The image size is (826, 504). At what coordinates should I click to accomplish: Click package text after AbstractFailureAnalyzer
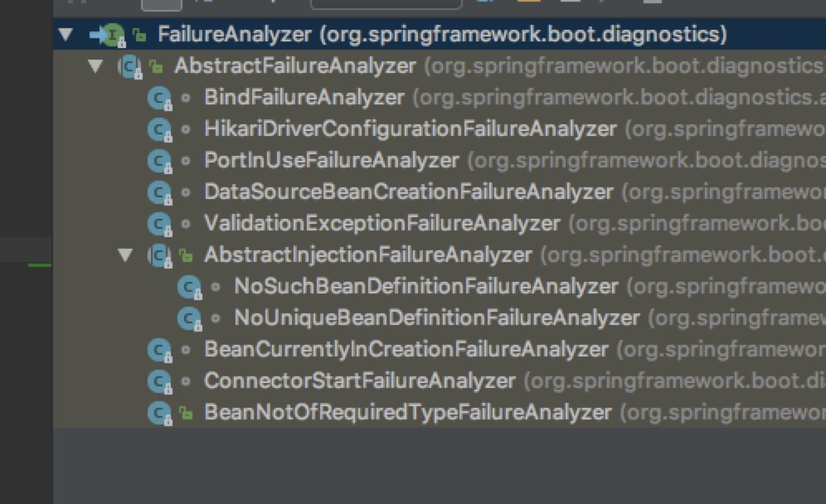pos(624,65)
